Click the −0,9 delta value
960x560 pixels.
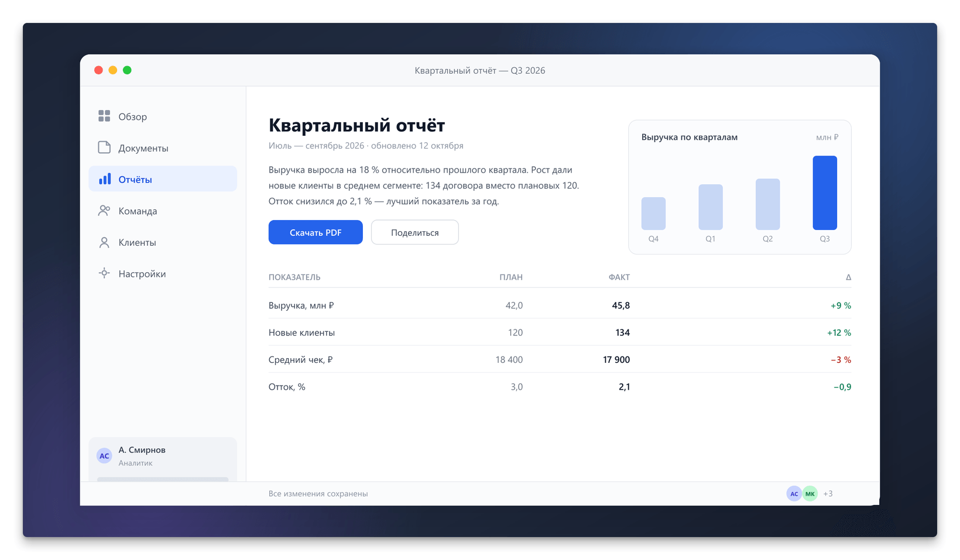coord(842,387)
